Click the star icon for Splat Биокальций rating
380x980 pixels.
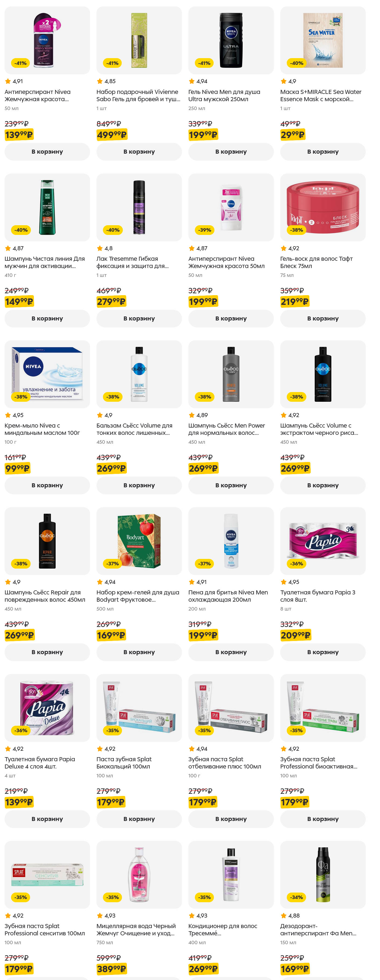(99, 749)
